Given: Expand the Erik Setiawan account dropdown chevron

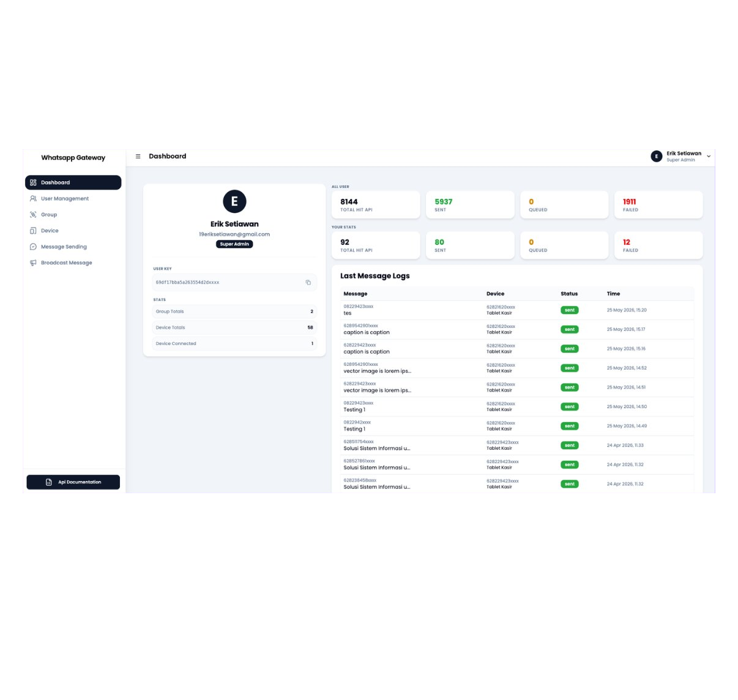Looking at the screenshot, I should [709, 157].
